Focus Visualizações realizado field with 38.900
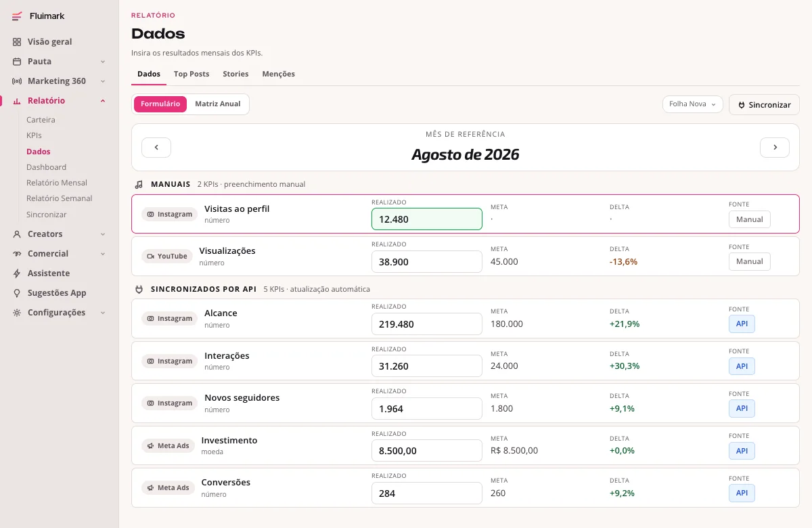 point(427,261)
